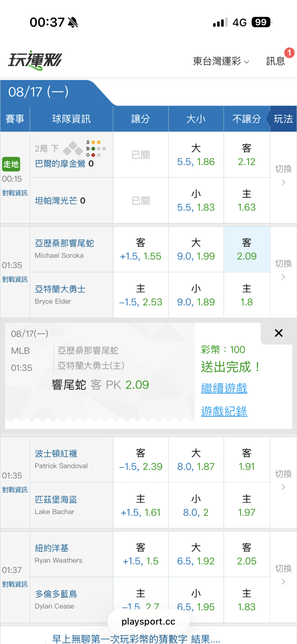Screen dimensions: 297x644
Task: Click the 繼續遊戲 link
Action: click(224, 388)
